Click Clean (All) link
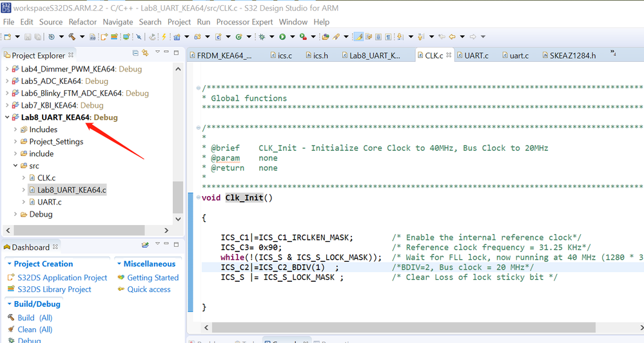Viewport: 644px width, 343px height. (35, 329)
